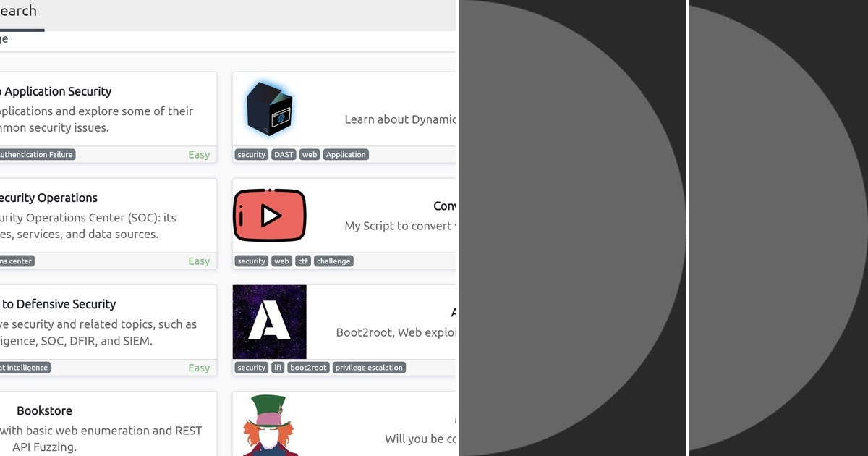Open the starry letter A room thumbnail
The image size is (868, 456).
coord(269,322)
